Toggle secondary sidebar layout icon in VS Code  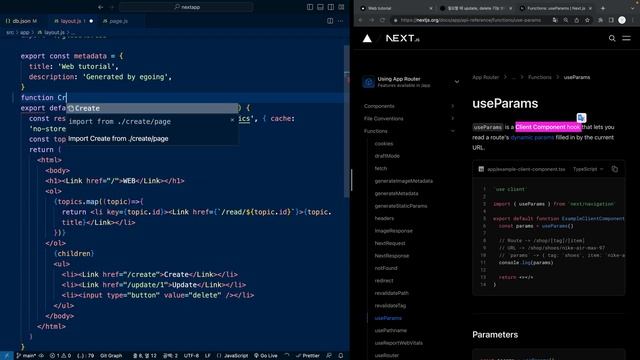(331, 7)
